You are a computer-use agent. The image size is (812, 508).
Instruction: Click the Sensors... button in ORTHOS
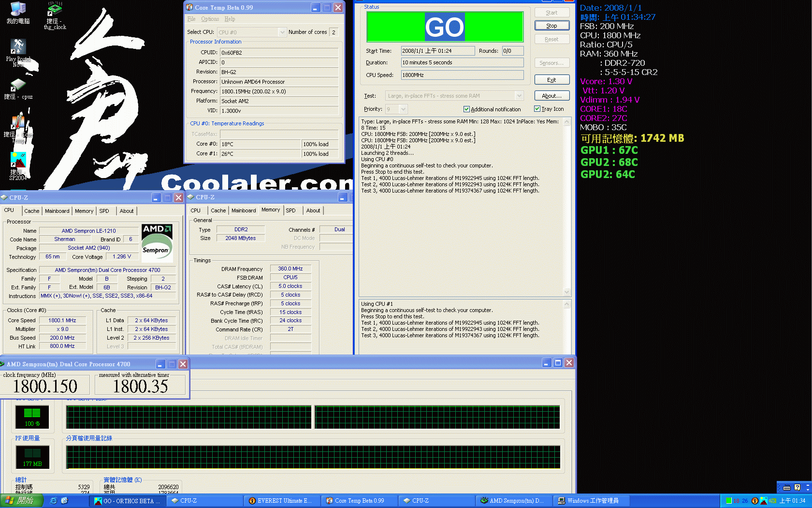point(552,63)
